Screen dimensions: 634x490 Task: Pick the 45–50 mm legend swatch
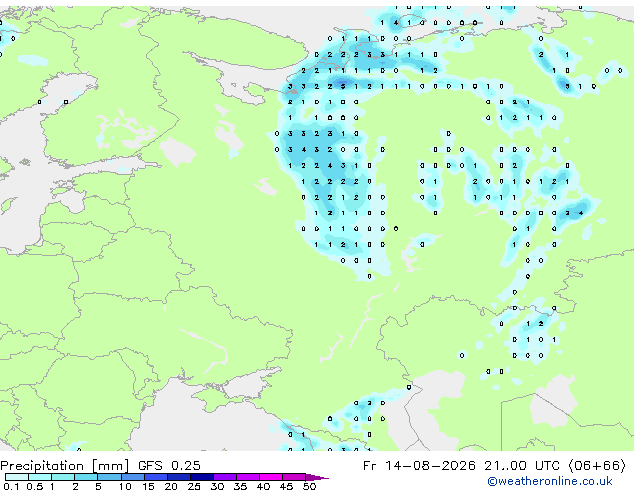coord(294,477)
